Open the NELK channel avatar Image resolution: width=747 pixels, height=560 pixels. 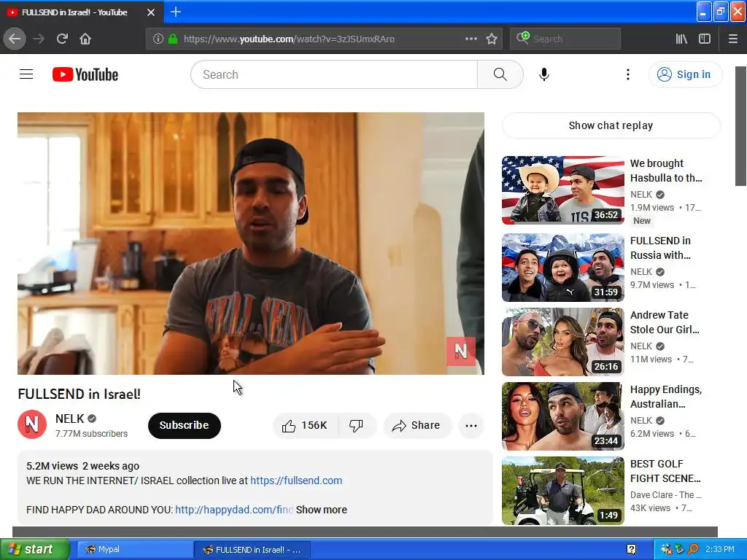[32, 424]
